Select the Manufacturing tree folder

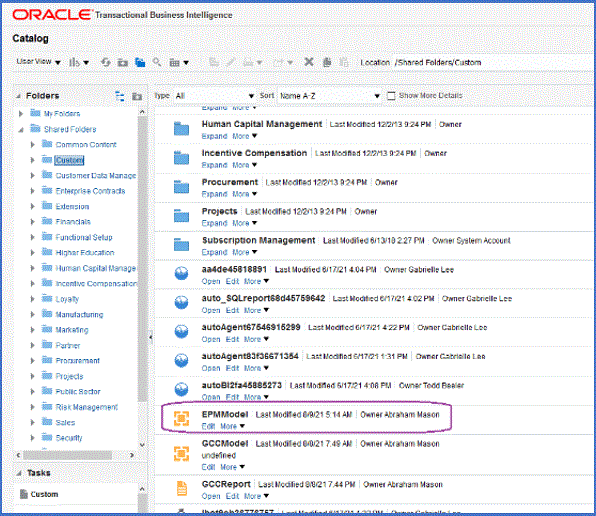pyautogui.click(x=79, y=315)
